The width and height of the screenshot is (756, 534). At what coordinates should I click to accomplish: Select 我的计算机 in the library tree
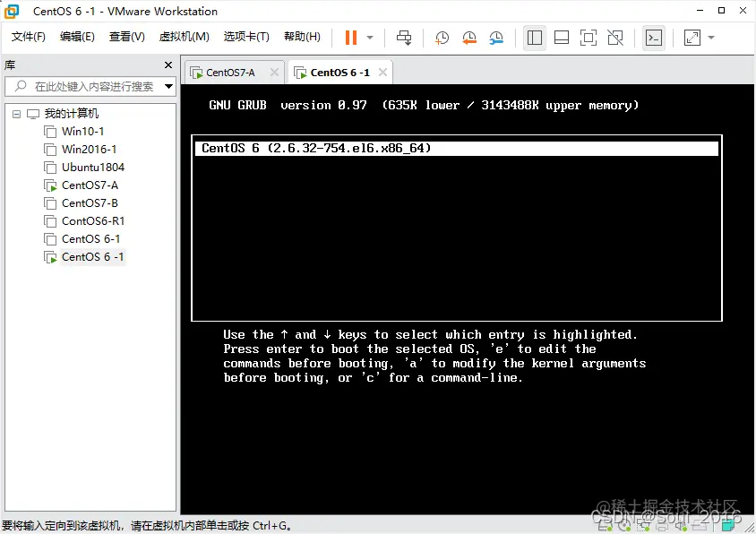(72, 114)
